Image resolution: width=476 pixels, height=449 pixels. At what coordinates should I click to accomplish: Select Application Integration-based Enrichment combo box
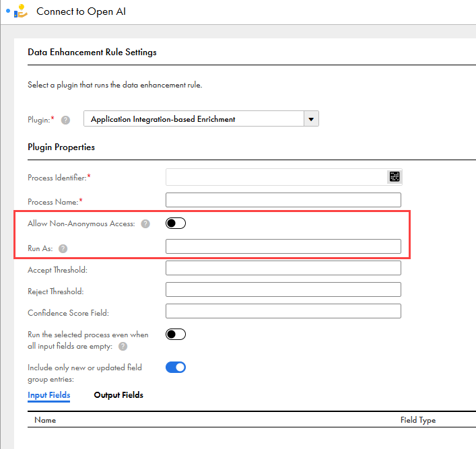coord(201,118)
